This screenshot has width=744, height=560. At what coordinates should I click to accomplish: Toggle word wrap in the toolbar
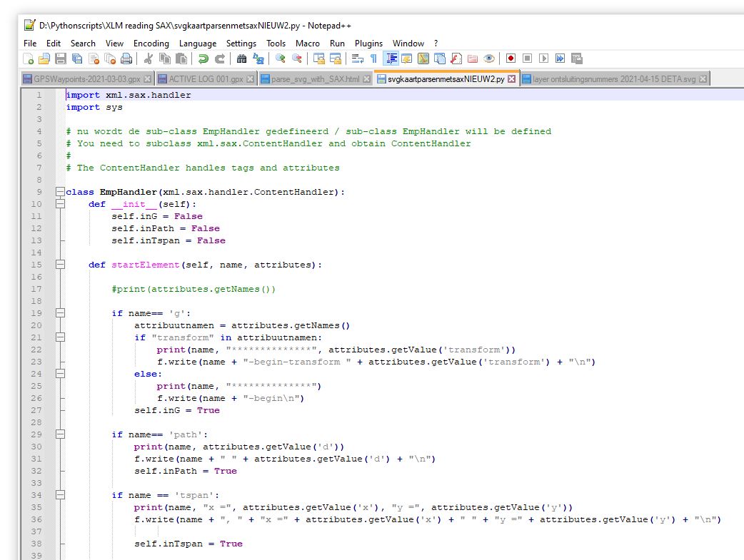pyautogui.click(x=357, y=58)
